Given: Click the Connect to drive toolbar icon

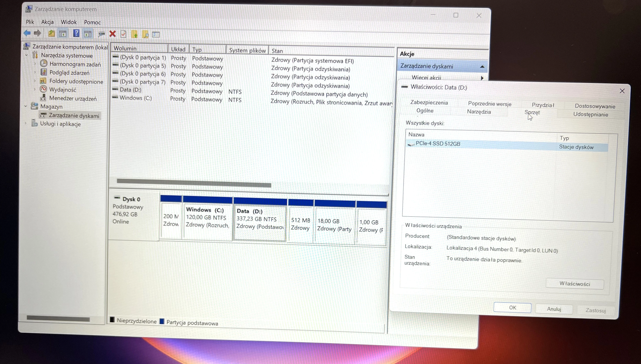Looking at the screenshot, I should tap(101, 34).
